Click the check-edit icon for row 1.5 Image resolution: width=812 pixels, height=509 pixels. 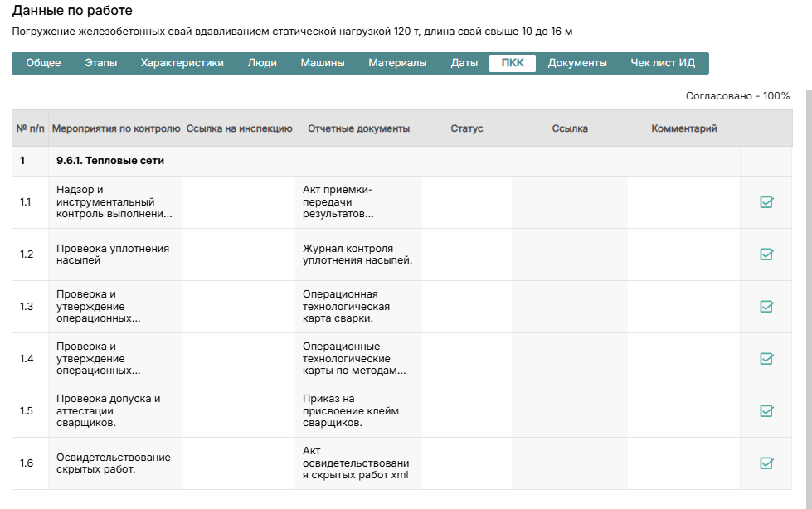click(766, 411)
